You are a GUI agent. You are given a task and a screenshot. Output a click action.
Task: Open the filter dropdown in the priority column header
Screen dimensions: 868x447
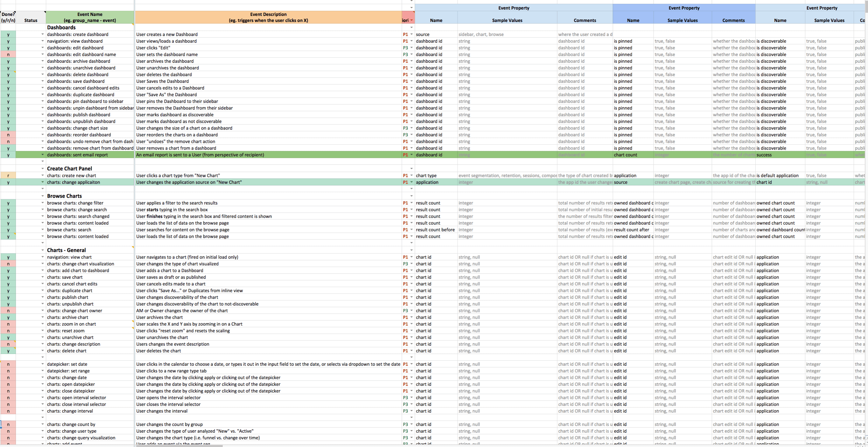tap(411, 20)
